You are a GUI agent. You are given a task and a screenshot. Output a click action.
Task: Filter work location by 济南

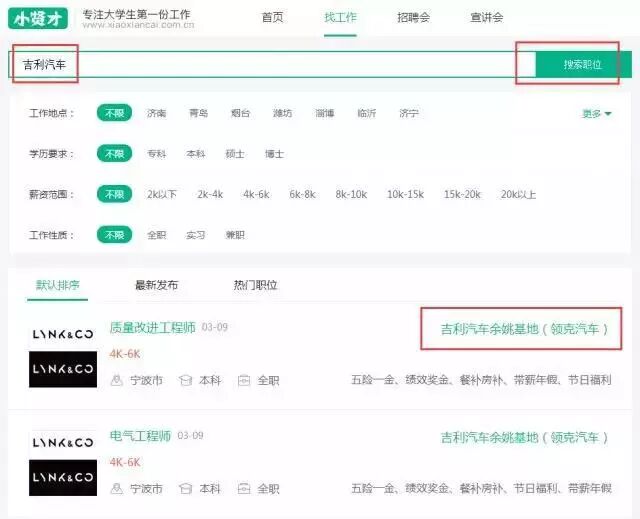point(156,113)
